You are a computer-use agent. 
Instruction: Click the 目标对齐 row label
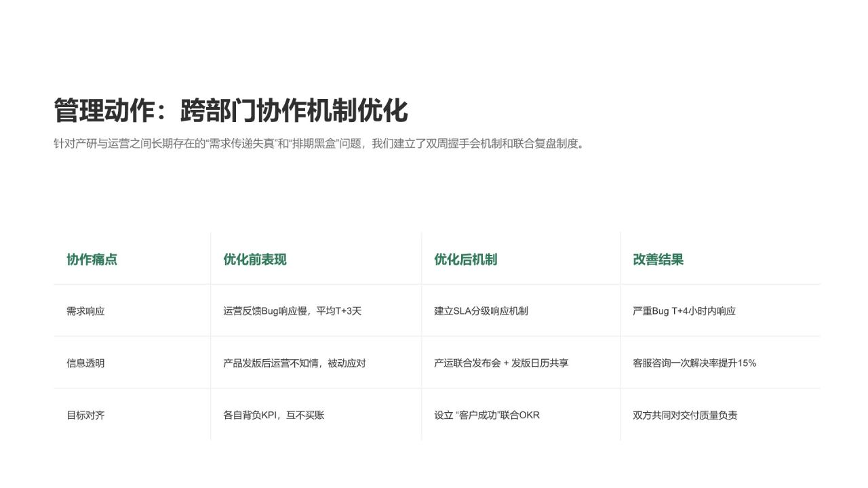pos(85,415)
